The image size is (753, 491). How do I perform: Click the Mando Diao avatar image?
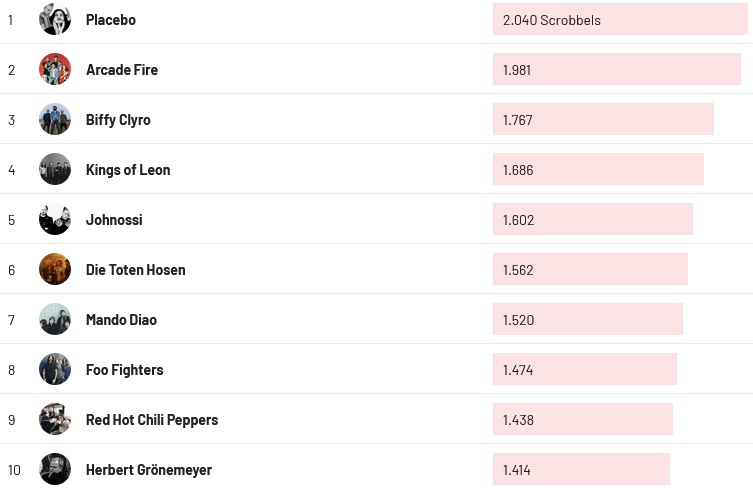[x=55, y=319]
